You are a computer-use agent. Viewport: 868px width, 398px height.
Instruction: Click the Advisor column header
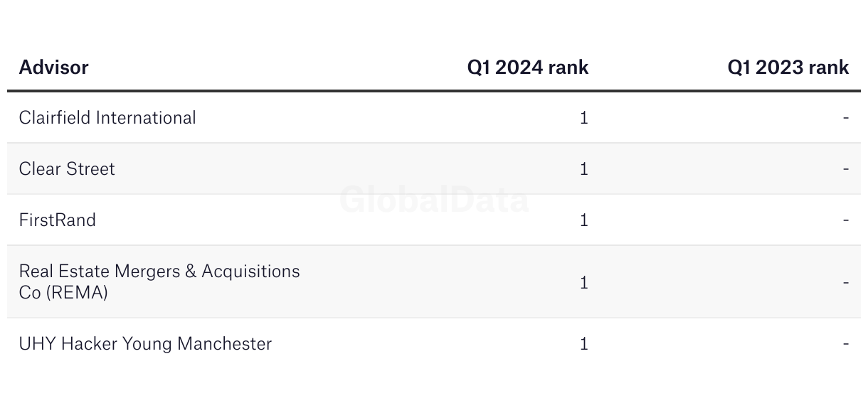(x=53, y=68)
